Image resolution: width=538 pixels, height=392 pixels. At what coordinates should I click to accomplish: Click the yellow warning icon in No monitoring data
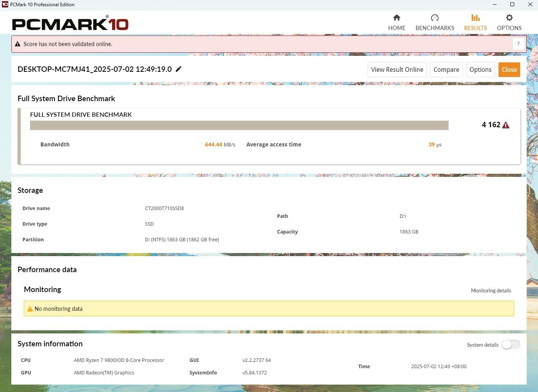click(x=30, y=309)
